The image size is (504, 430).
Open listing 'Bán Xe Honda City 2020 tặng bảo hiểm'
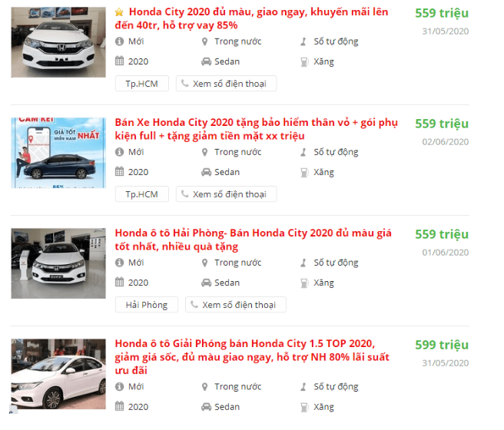[257, 129]
